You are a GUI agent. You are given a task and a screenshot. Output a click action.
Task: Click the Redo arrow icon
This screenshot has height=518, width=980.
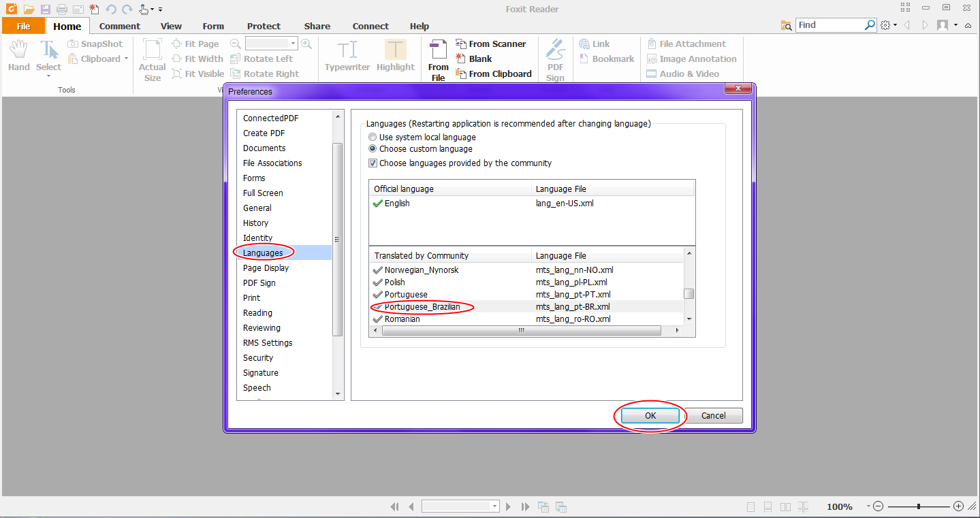click(x=127, y=9)
